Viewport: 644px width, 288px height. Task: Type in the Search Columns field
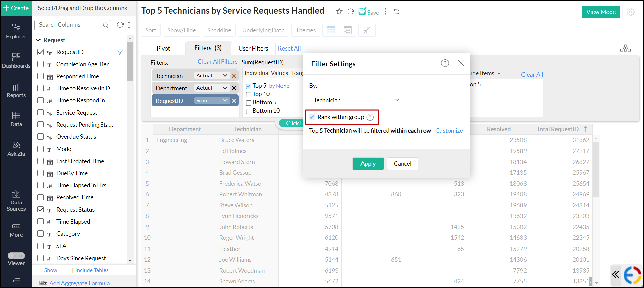[70, 25]
